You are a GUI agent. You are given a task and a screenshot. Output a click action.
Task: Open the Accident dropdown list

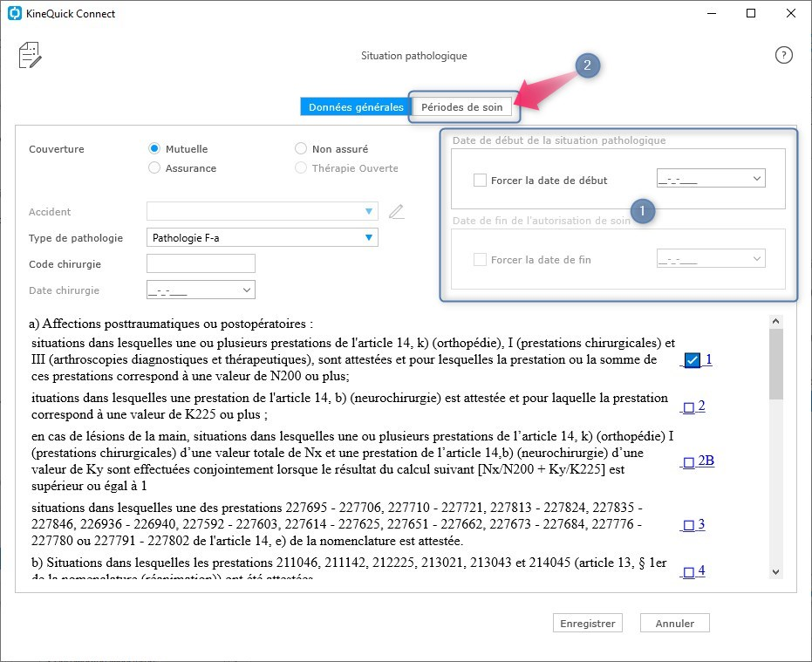tap(368, 211)
